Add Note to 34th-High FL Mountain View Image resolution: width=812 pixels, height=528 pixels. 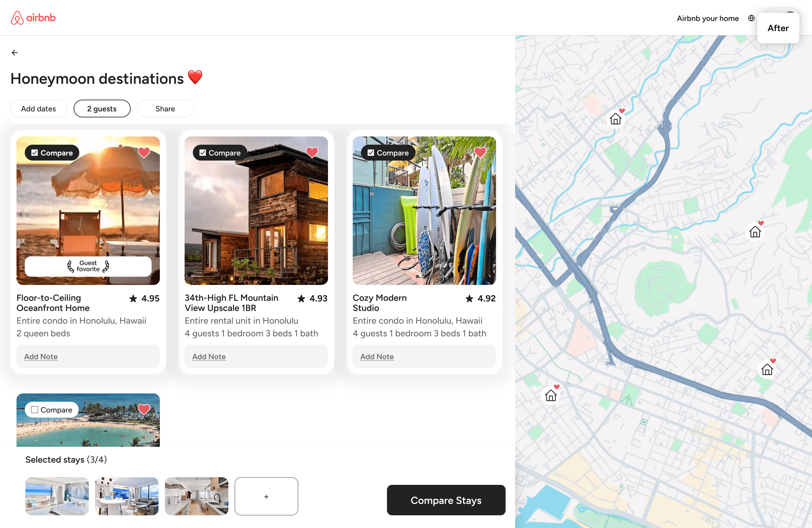pos(209,356)
